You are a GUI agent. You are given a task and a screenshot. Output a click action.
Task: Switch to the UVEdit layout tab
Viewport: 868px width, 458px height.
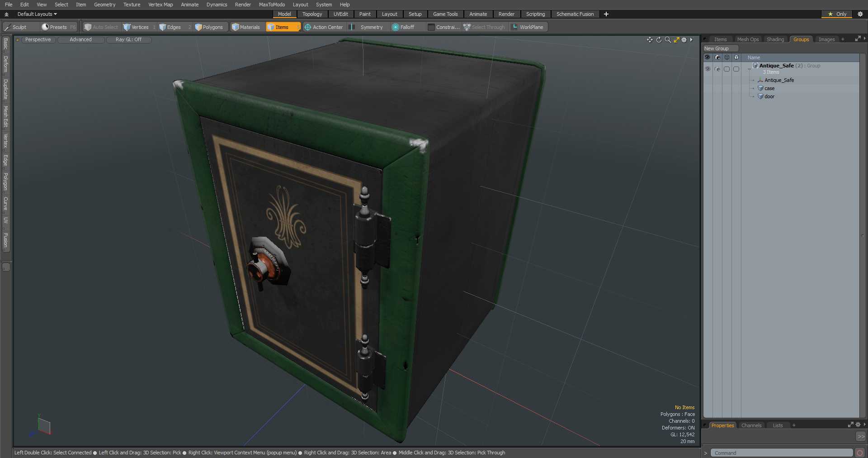[341, 14]
